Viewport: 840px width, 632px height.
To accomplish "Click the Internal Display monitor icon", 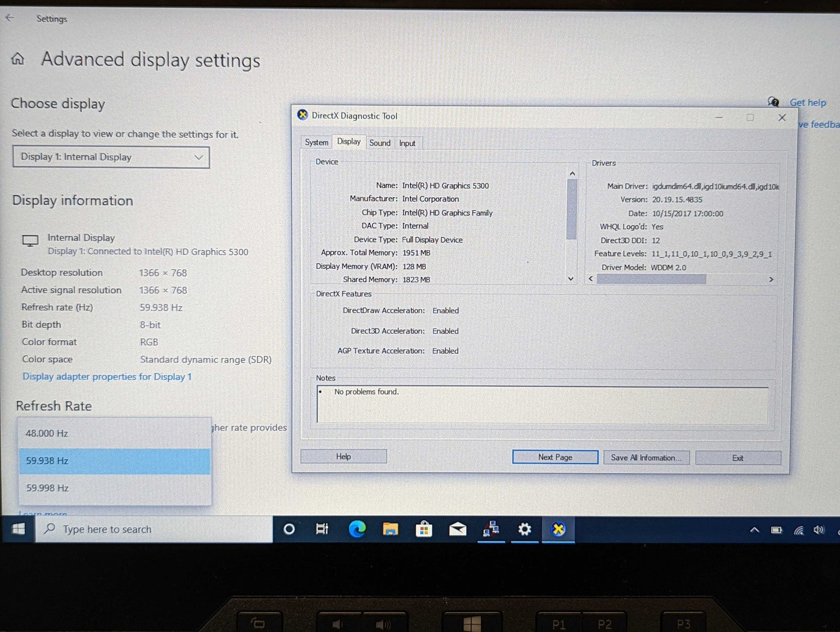I will point(30,241).
